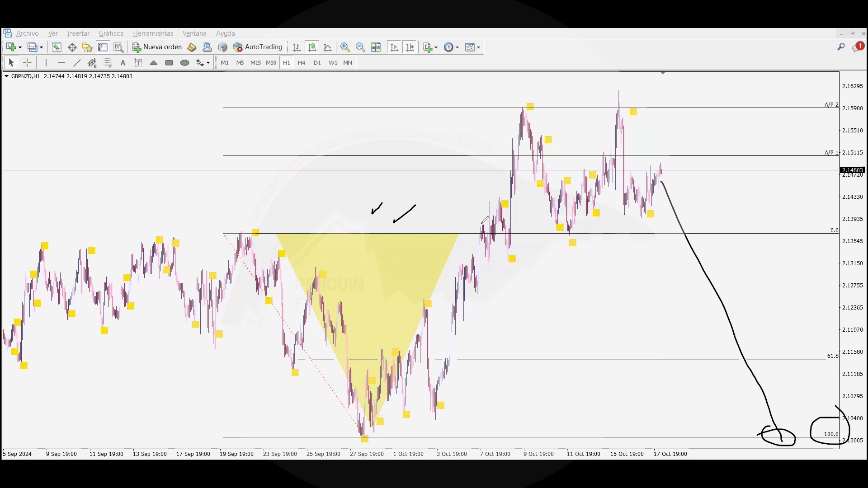Viewport: 868px width, 488px height.
Task: Click the Nueva orden button
Action: click(x=157, y=47)
